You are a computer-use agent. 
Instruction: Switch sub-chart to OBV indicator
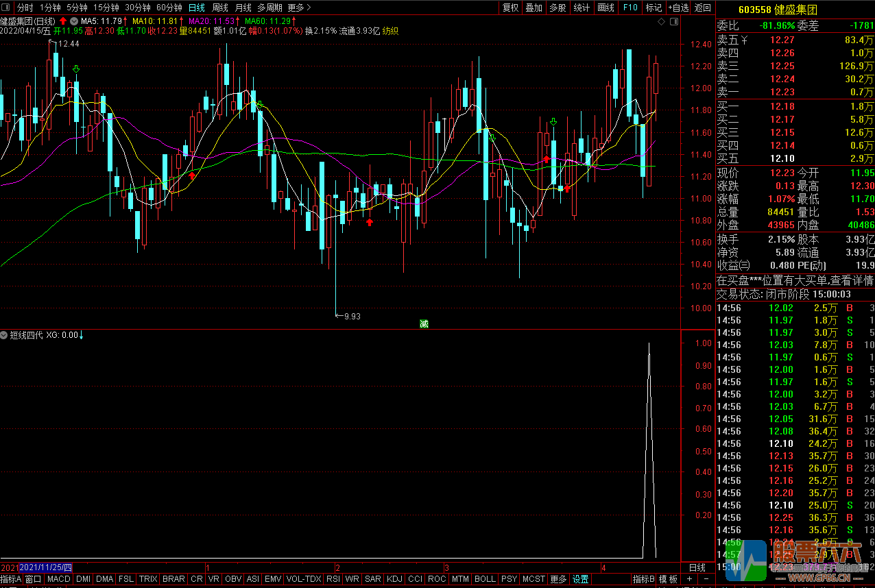pyautogui.click(x=234, y=579)
